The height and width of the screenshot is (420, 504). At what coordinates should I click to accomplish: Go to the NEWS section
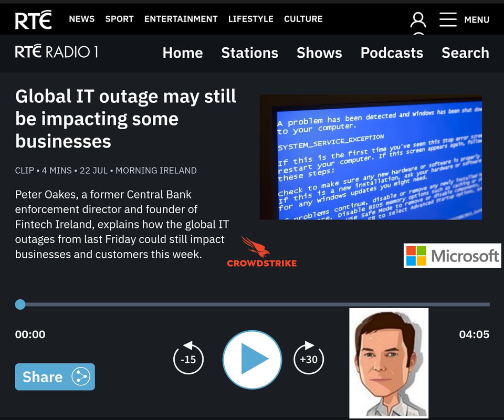pyautogui.click(x=82, y=19)
